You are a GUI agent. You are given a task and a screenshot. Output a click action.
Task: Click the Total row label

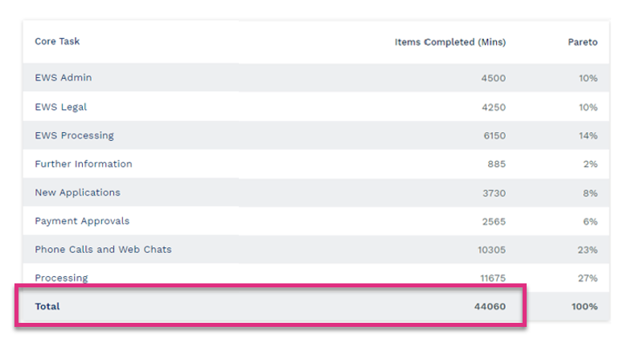click(x=47, y=306)
